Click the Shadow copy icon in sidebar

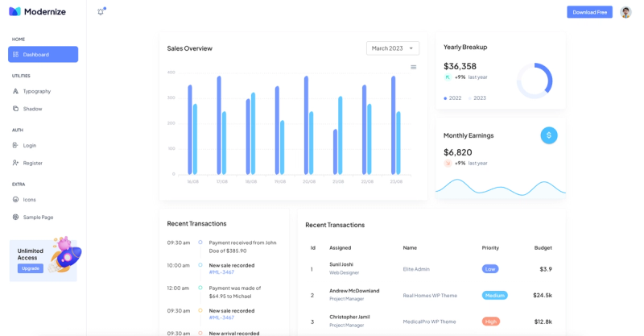15,109
